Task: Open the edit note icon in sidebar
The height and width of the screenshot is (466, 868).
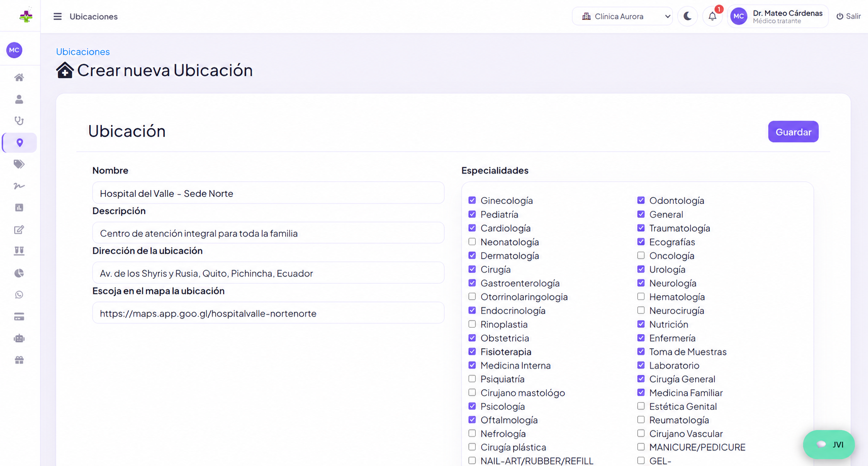Action: (x=19, y=230)
